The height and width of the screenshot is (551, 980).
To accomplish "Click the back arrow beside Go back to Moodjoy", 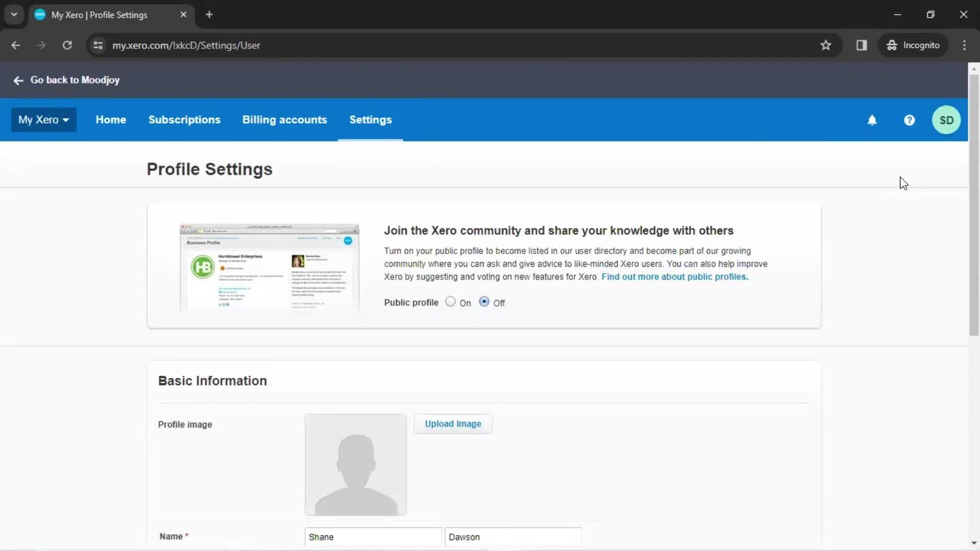I will tap(18, 81).
